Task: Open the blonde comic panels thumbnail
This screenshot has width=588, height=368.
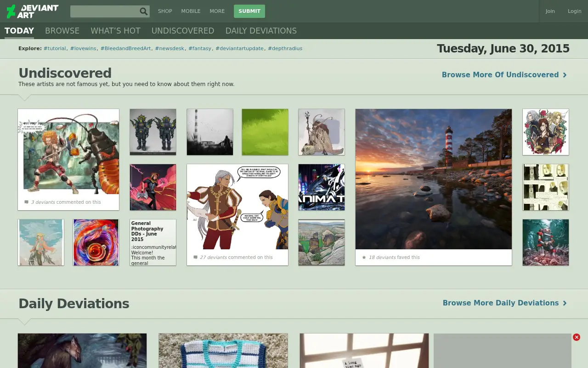Action: [x=546, y=187]
